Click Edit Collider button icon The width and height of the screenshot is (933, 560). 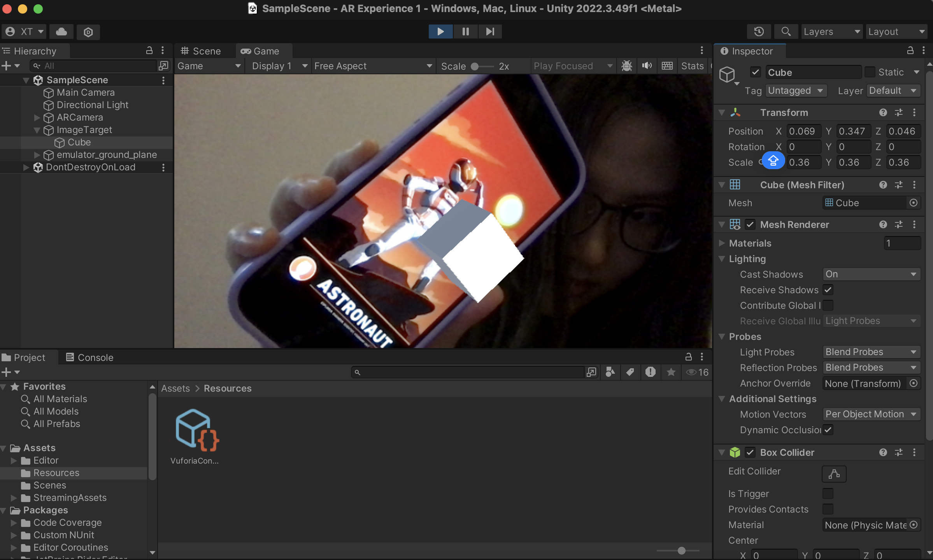[x=834, y=474]
